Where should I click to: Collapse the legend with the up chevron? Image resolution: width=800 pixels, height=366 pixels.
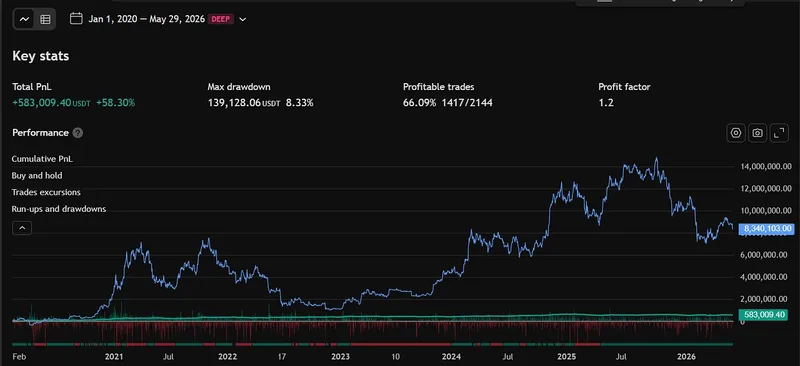tap(22, 228)
